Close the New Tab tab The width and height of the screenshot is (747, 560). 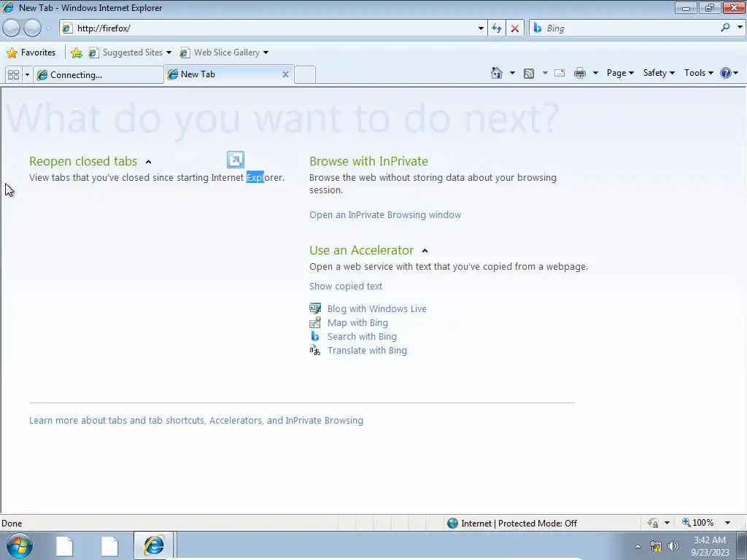[x=285, y=74]
